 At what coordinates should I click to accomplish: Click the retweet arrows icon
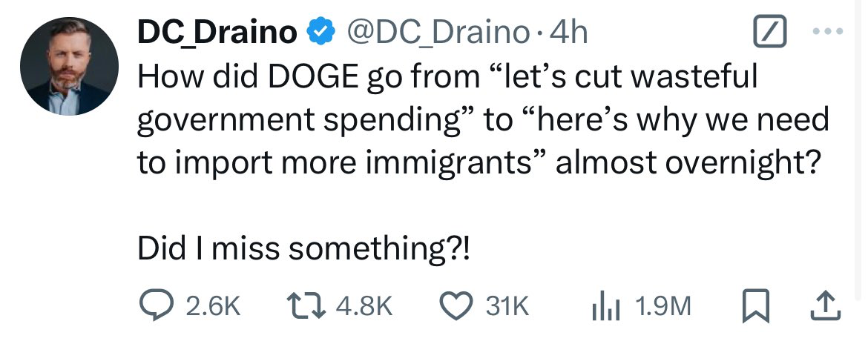click(306, 305)
